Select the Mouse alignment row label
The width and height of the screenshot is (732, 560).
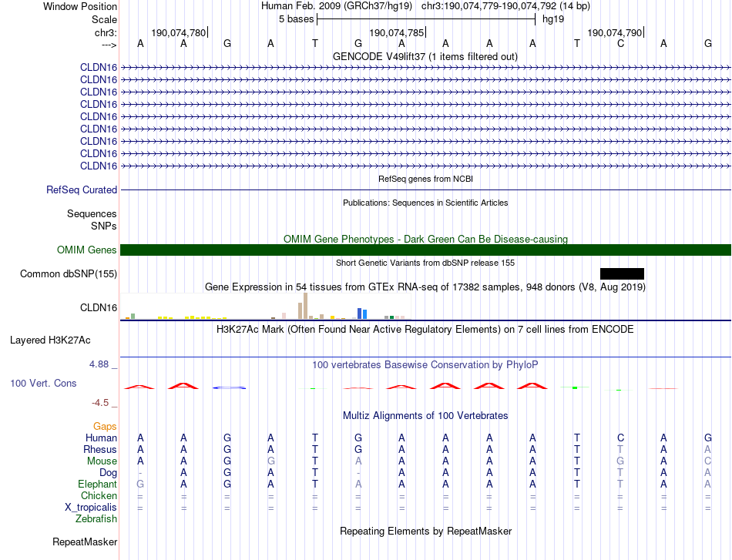coord(102,461)
